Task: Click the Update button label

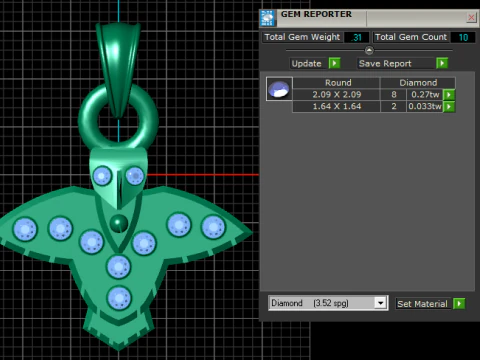Action: [306, 63]
